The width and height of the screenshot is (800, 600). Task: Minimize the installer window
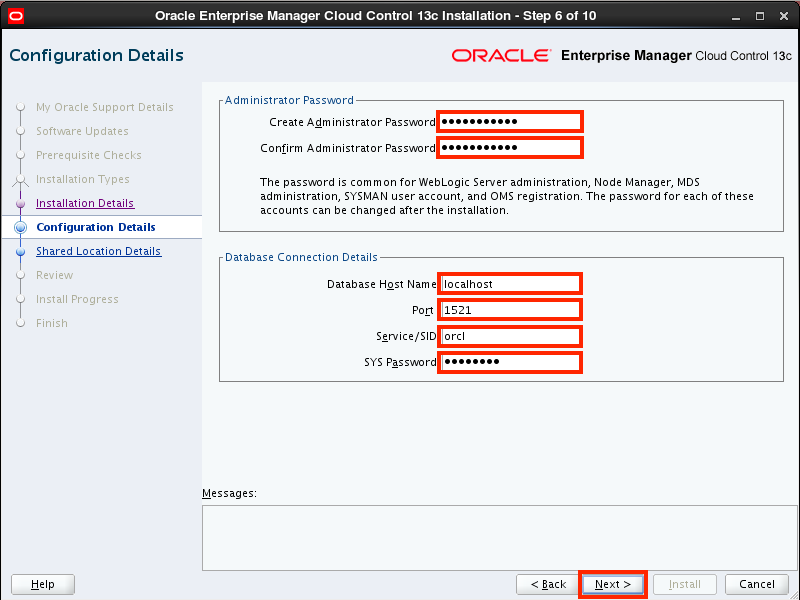pos(736,16)
